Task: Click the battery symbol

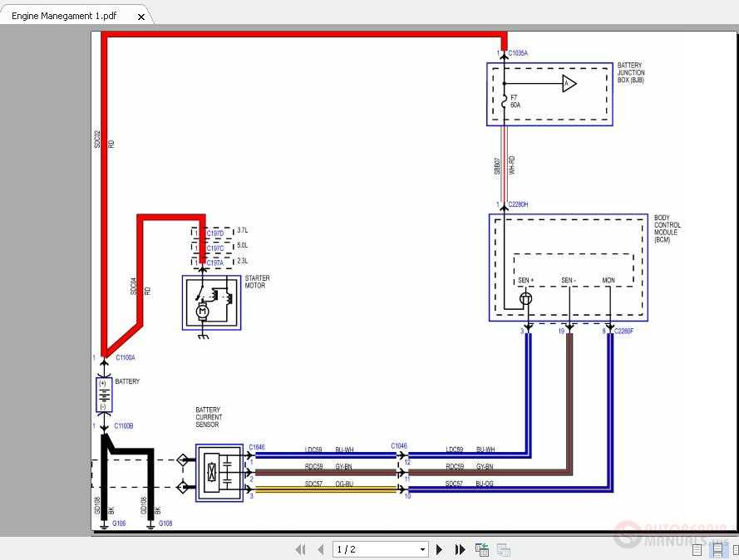Action: tap(104, 395)
